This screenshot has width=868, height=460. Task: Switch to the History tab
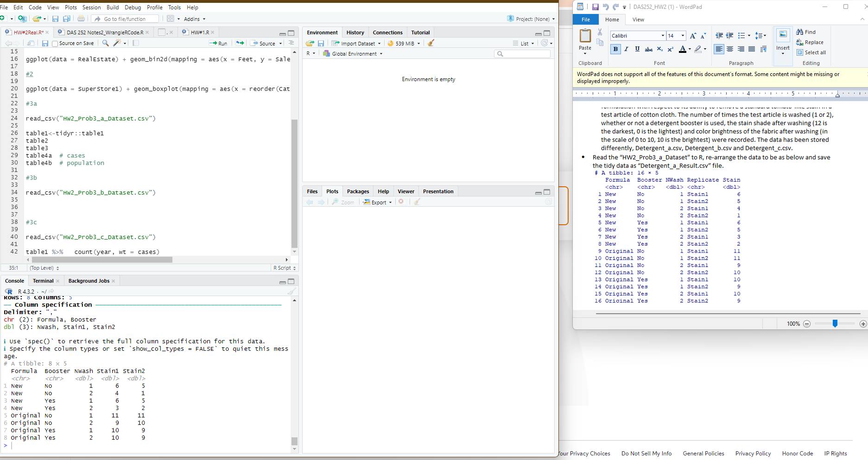coord(355,32)
